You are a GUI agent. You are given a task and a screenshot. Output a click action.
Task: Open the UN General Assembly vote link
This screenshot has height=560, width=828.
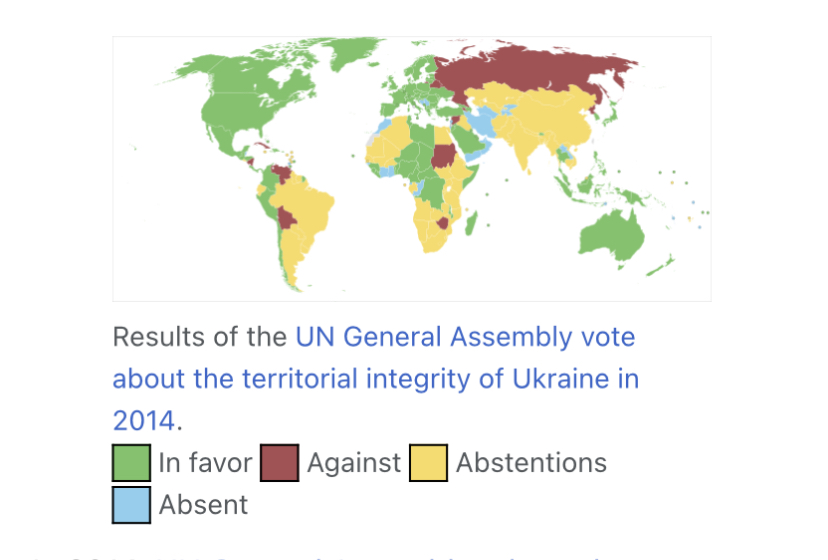tap(375, 378)
